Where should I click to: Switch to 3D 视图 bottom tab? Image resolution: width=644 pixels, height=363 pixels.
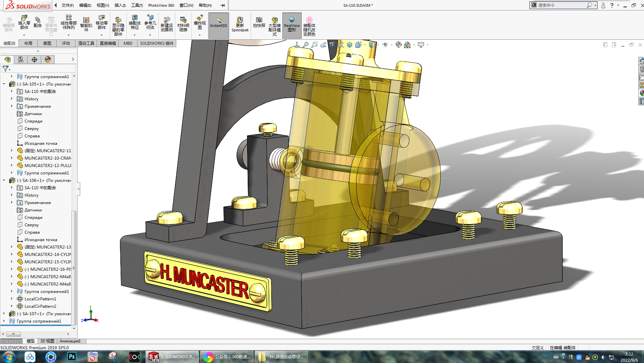(47, 341)
